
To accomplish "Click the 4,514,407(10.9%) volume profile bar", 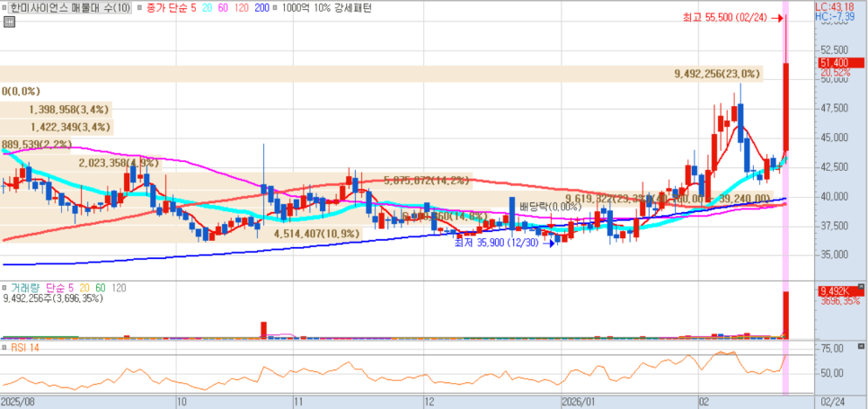I will (182, 234).
